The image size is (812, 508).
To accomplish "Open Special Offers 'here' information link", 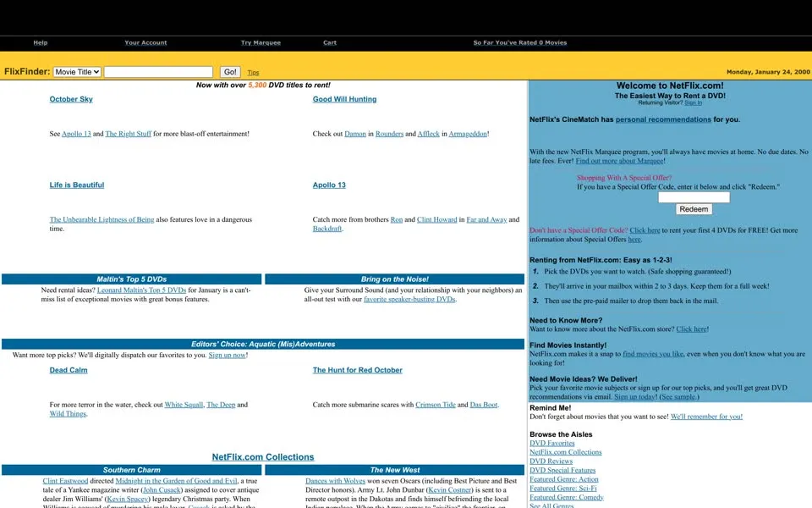I will point(634,240).
